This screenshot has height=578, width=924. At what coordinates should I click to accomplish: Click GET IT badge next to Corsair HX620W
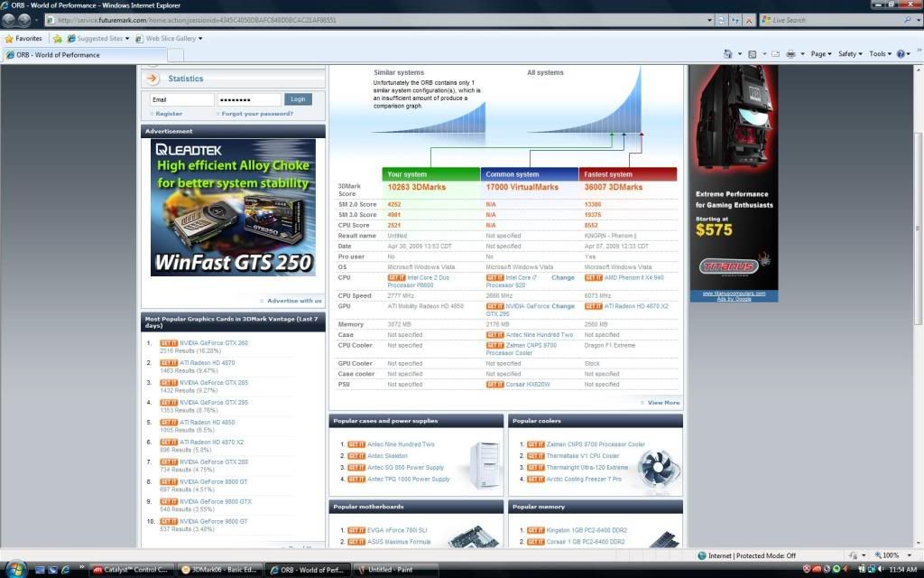pyautogui.click(x=495, y=384)
